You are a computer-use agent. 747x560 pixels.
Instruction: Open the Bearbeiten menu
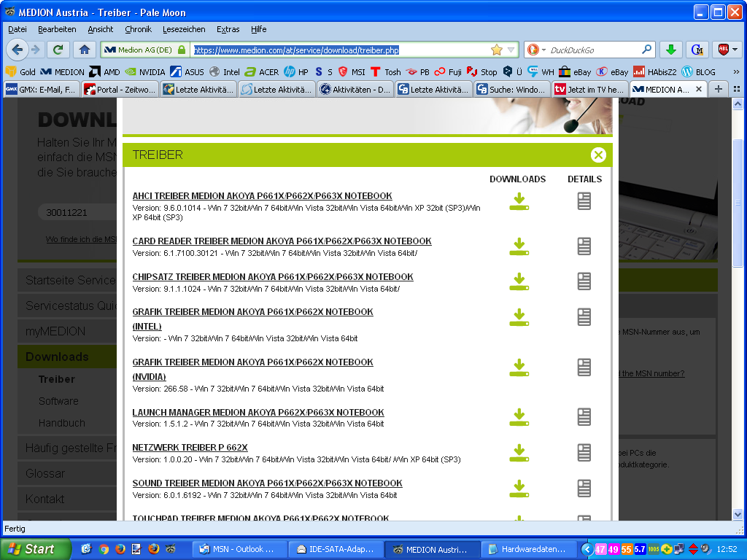(57, 29)
